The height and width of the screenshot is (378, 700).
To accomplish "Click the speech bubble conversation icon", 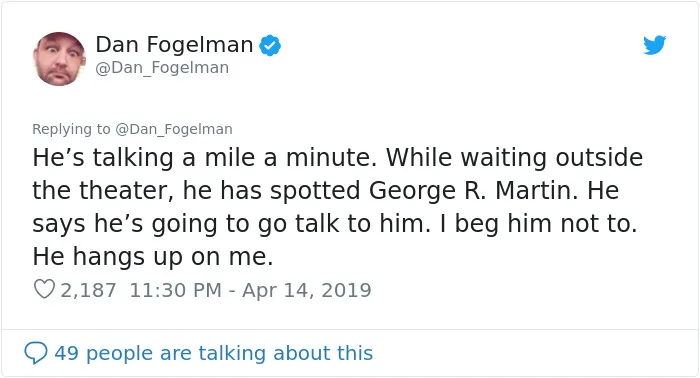I will [36, 353].
